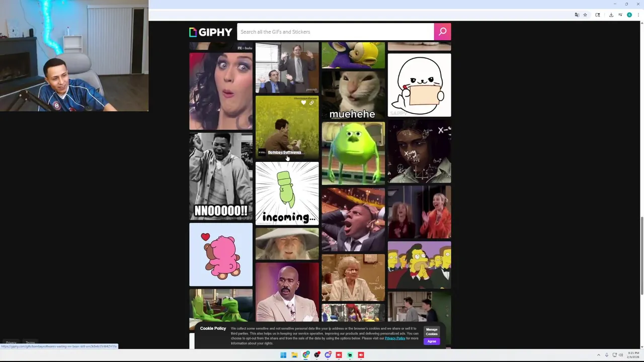Open the network icon in system tray
The width and height of the screenshot is (644, 362).
pyautogui.click(x=614, y=355)
